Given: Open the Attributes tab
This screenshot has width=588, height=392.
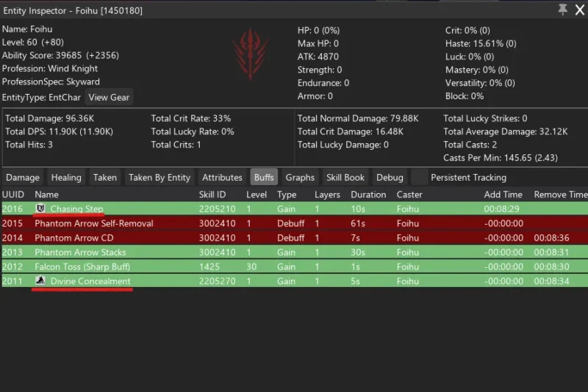Looking at the screenshot, I should (222, 177).
